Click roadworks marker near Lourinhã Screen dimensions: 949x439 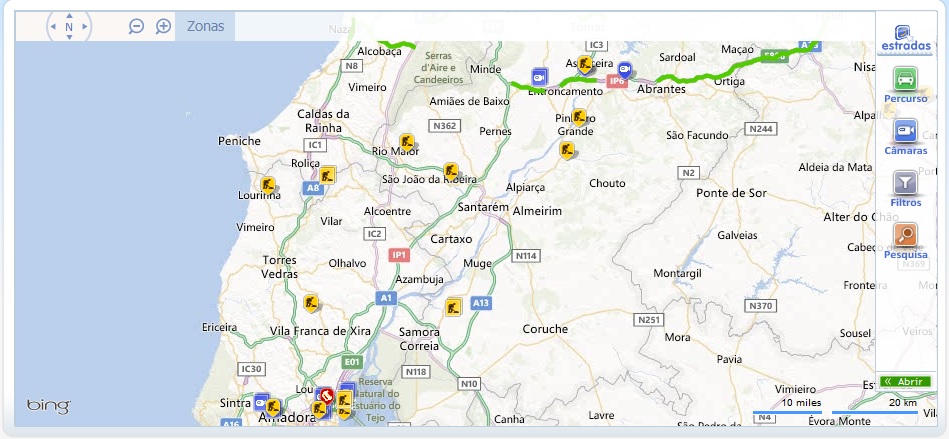click(268, 185)
